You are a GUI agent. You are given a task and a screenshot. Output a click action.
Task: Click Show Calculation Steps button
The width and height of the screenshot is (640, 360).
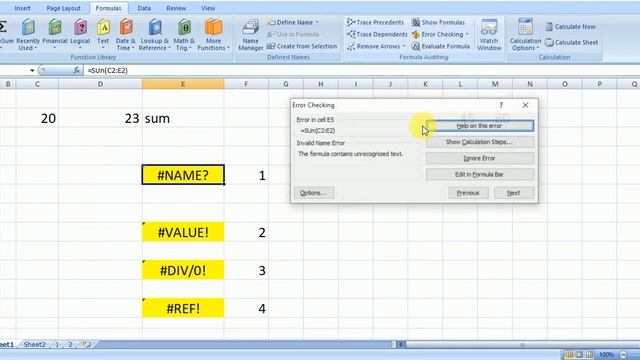click(480, 142)
